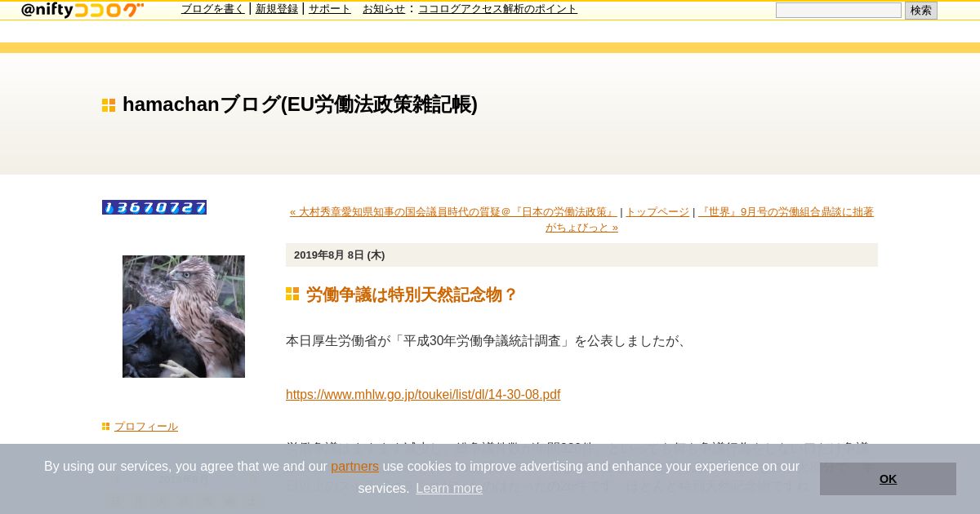Open the 新規登録 link
980x514 pixels.
(x=277, y=9)
